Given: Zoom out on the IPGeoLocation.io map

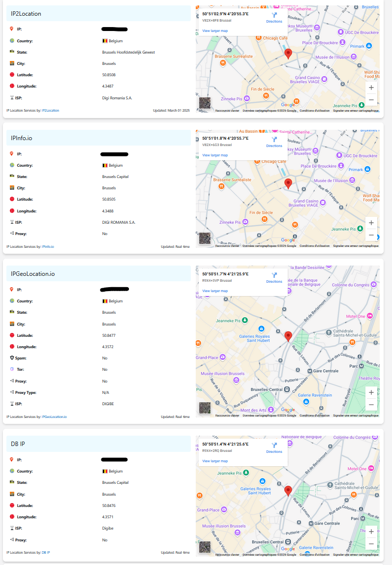Looking at the screenshot, I should coord(371,405).
